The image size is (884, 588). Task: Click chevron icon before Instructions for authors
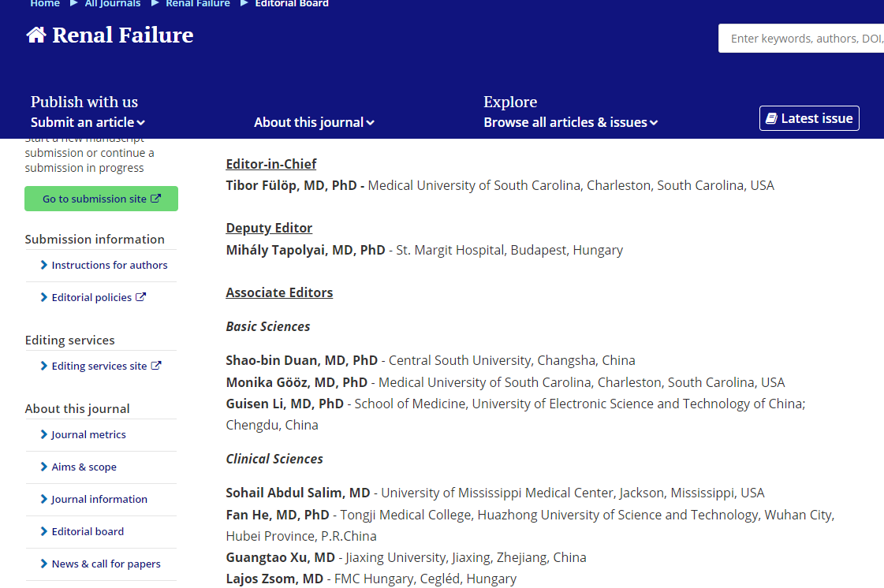(x=44, y=265)
